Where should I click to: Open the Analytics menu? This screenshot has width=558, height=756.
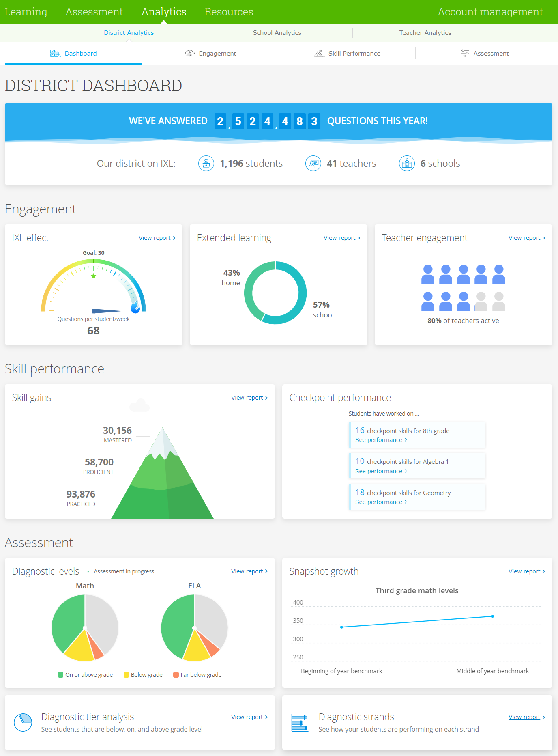[164, 12]
